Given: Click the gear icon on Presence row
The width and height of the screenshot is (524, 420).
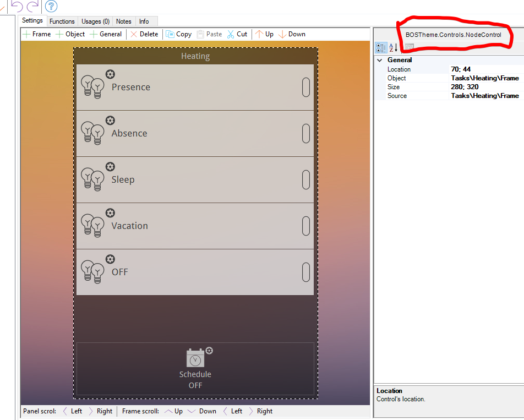Looking at the screenshot, I should (110, 74).
